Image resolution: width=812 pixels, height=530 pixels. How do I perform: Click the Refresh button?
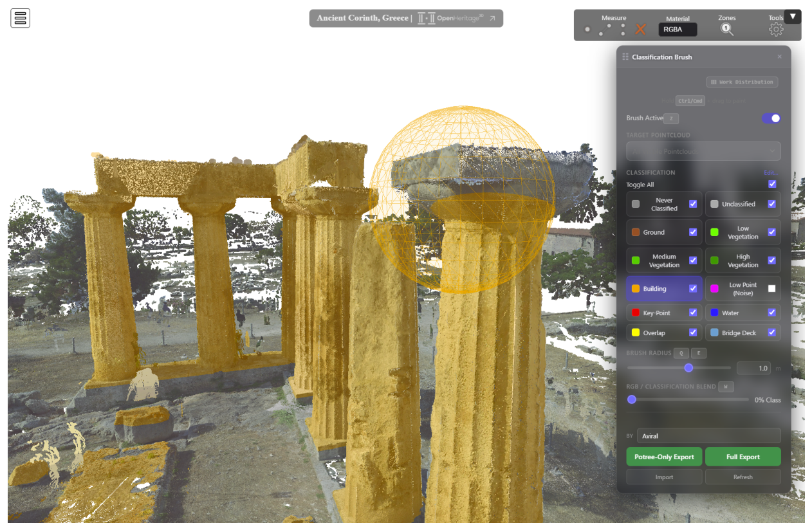743,477
